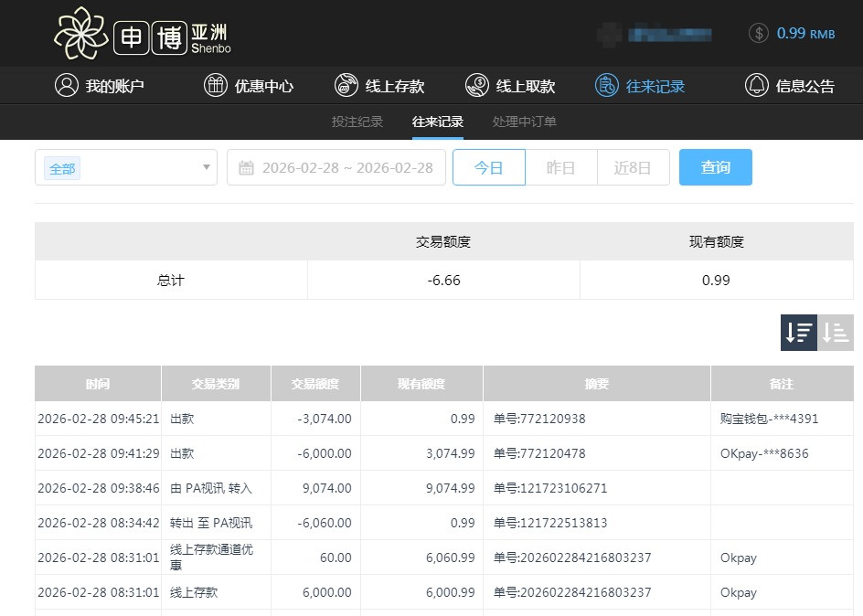
Task: Select the 近8日 filter button
Action: (x=633, y=166)
